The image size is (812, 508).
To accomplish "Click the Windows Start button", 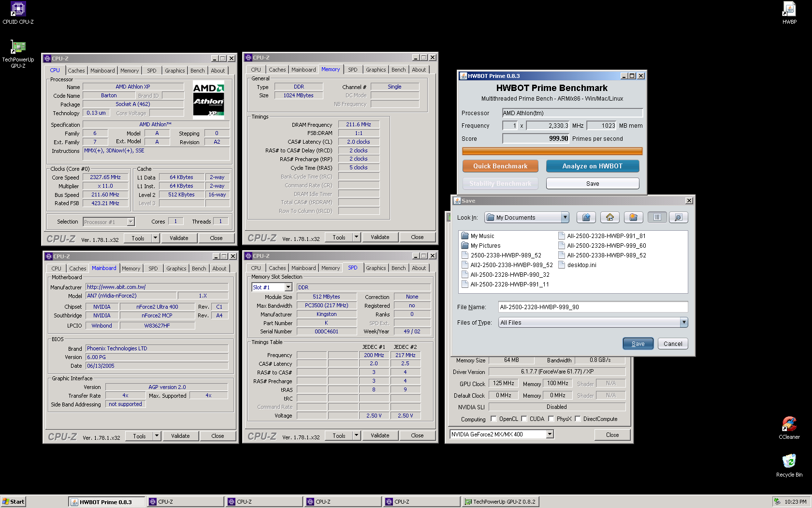I will [x=13, y=502].
